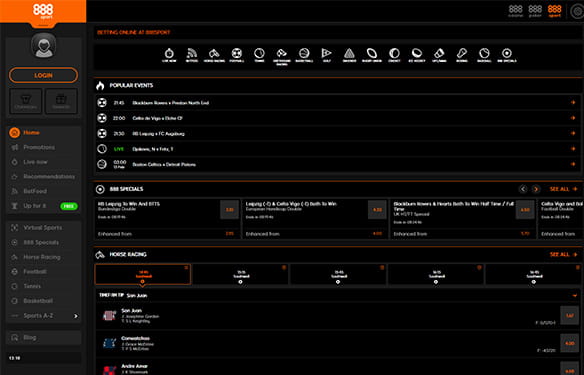Open the Live Now sports icon
Screen dimensions: 584x375
[x=169, y=55]
